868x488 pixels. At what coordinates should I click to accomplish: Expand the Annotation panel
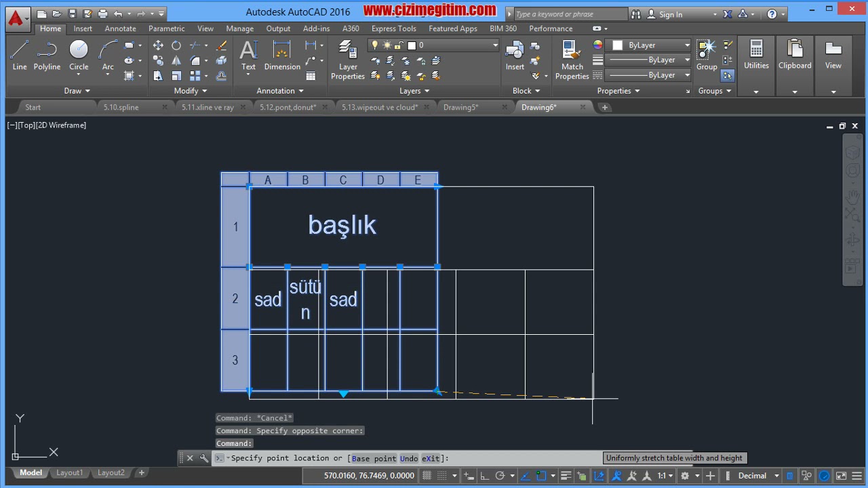[x=280, y=91]
